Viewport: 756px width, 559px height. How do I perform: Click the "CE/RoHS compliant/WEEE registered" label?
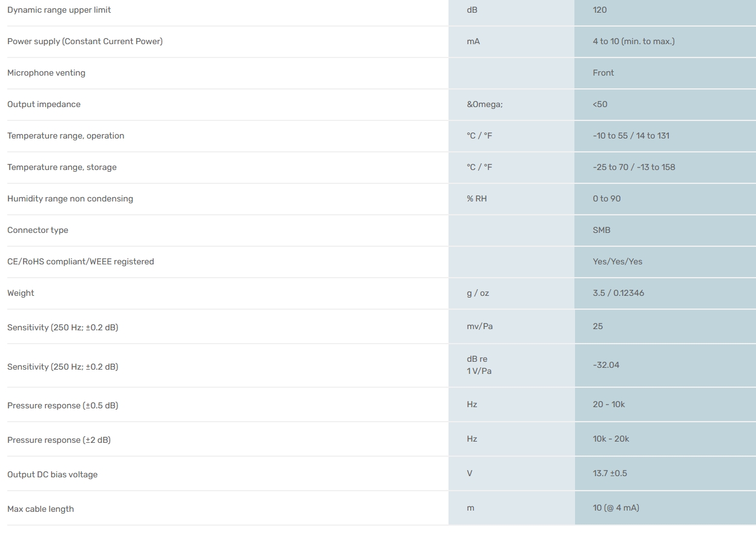[81, 262]
